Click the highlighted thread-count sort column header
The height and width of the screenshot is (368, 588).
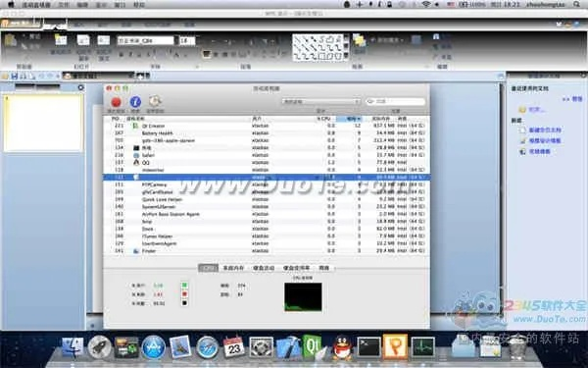pos(349,119)
